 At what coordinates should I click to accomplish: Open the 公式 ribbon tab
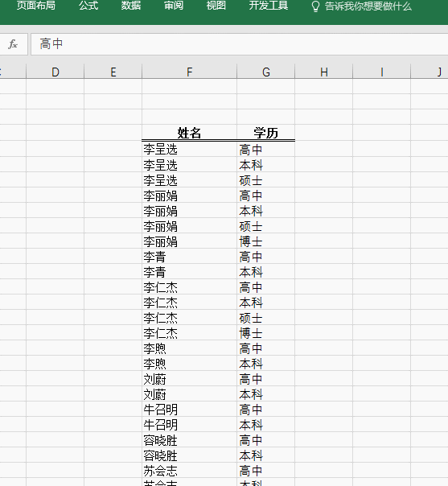coord(88,6)
